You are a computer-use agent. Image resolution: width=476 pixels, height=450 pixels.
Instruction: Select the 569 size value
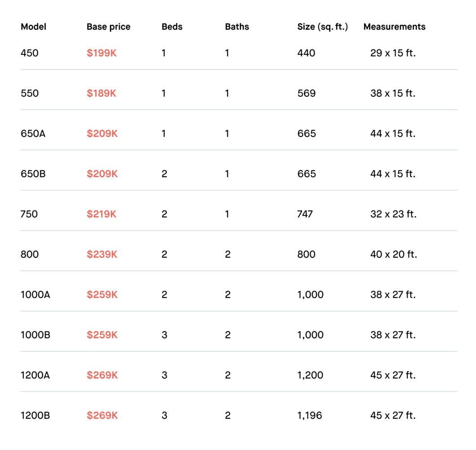tap(306, 93)
